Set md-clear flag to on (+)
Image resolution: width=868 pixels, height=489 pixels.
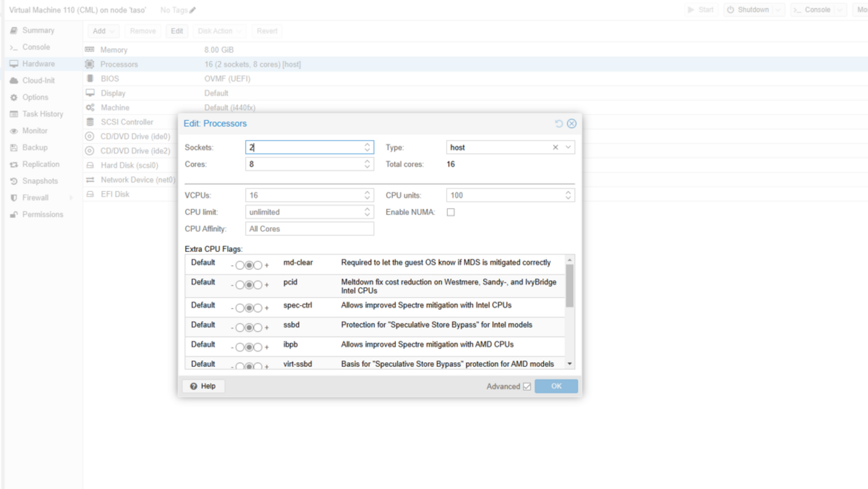click(258, 265)
